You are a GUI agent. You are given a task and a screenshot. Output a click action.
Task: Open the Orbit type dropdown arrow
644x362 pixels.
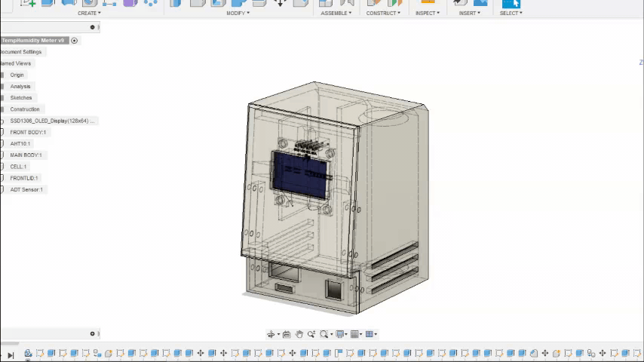click(x=278, y=334)
